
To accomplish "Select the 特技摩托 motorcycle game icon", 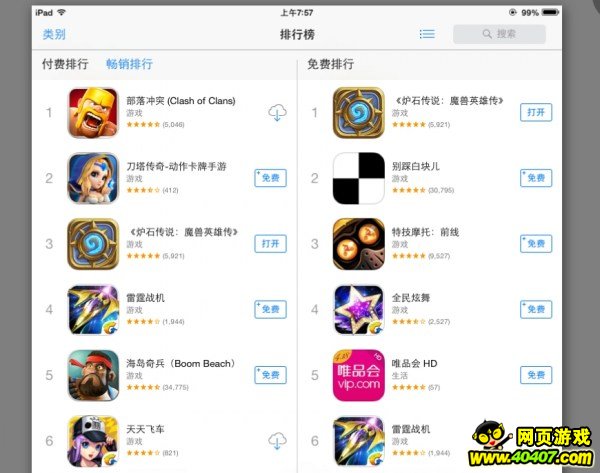I will [359, 244].
